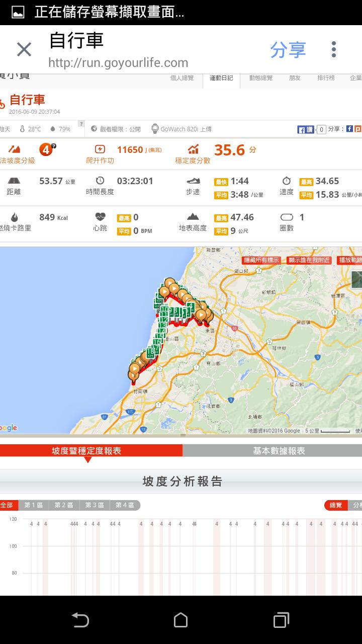Click the humidity droplet icon
Image resolution: width=362 pixels, height=644 pixels.
[x=52, y=129]
